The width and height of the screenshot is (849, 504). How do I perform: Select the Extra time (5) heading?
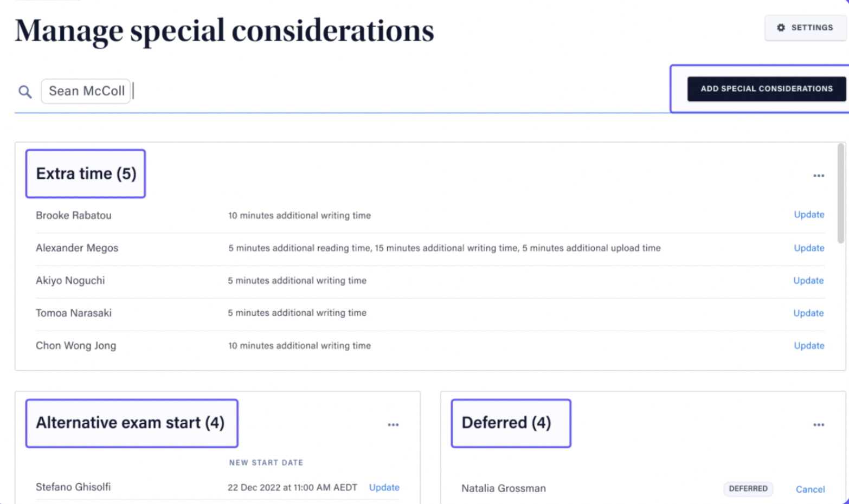86,173
